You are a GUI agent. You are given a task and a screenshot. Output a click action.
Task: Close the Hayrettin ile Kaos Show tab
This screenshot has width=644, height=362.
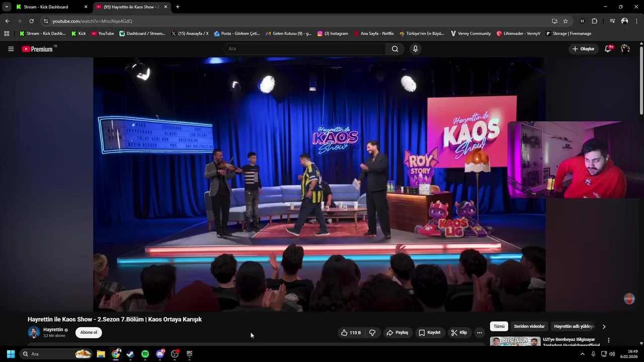click(166, 7)
